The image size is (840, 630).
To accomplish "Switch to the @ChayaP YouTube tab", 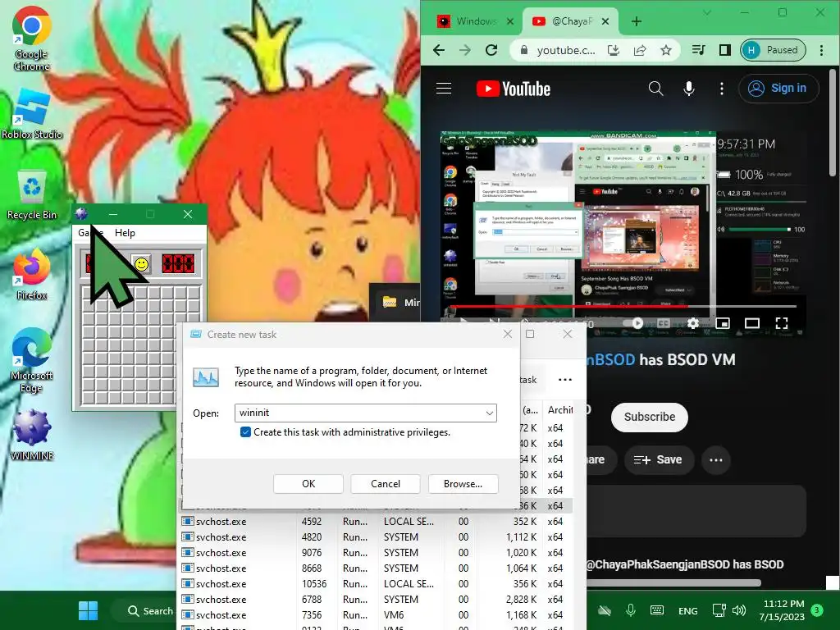I will coord(571,21).
